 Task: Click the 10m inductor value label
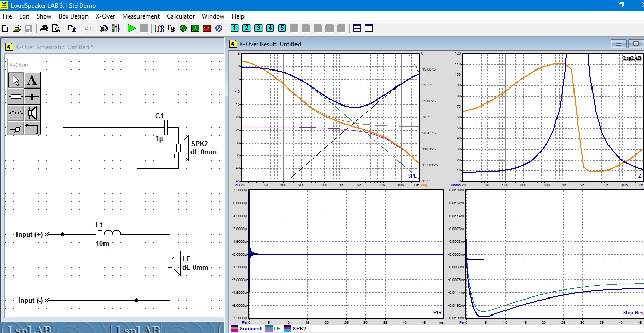point(102,243)
